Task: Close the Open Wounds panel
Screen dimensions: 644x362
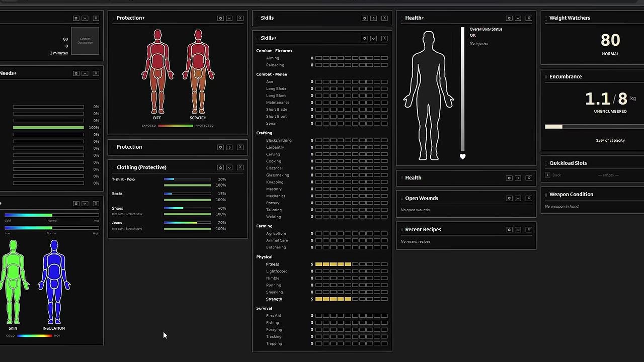Action: click(x=529, y=198)
